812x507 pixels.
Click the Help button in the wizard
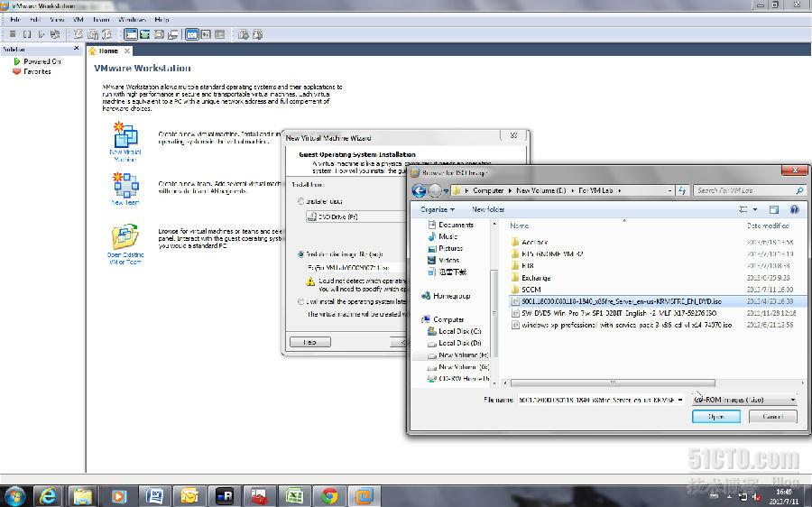click(x=310, y=342)
